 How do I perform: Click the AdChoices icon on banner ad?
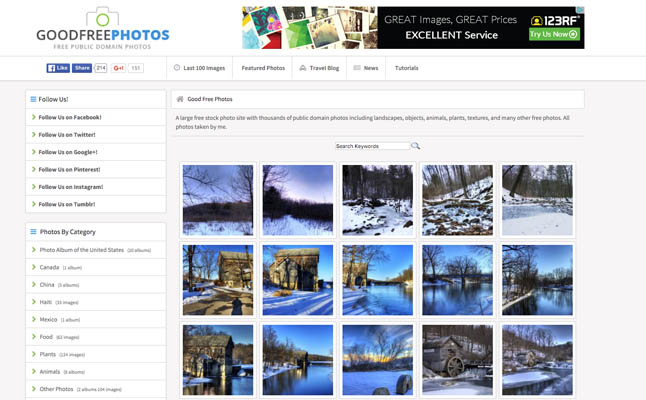point(580,9)
